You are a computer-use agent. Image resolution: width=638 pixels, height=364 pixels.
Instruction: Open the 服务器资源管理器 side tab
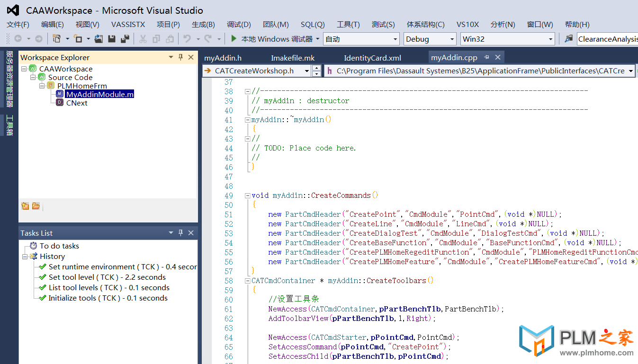click(9, 80)
